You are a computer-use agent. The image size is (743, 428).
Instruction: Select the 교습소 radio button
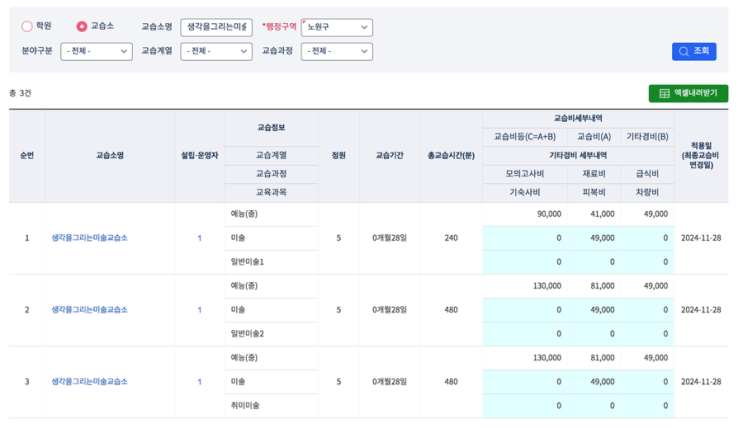(82, 26)
